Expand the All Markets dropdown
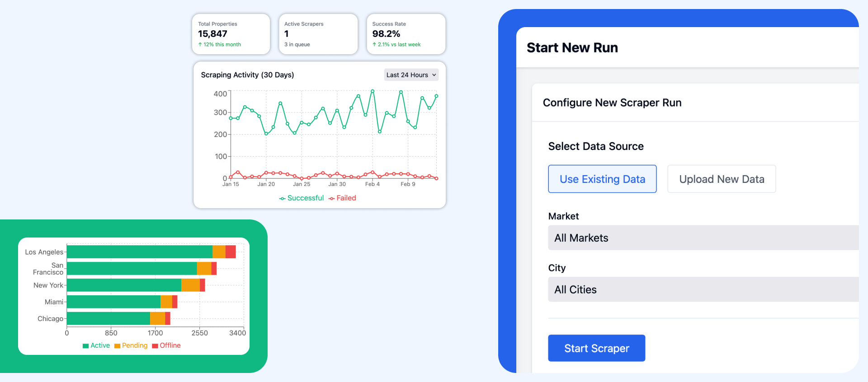Viewport: 868px width, 382px height. (703, 238)
